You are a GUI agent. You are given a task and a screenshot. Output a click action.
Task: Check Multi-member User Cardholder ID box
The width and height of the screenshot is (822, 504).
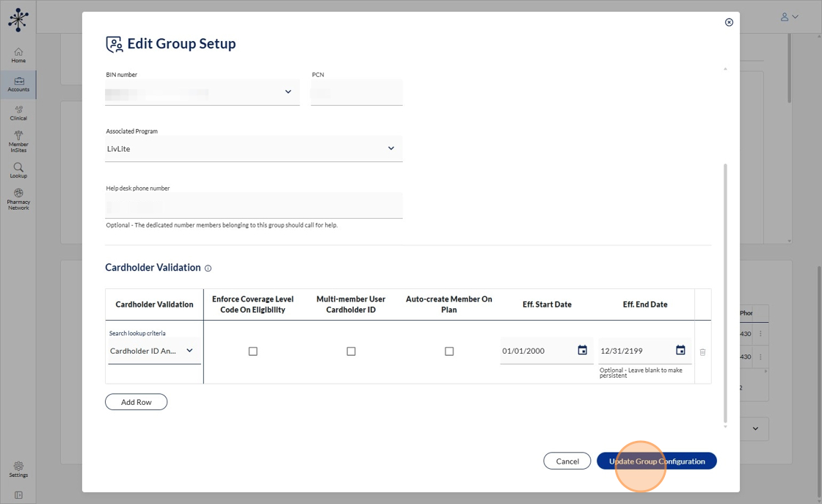point(351,351)
